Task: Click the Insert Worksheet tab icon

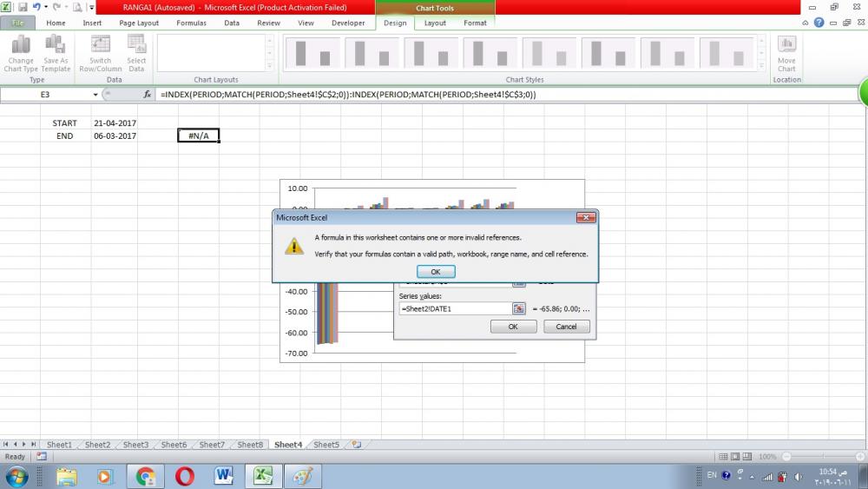Action: coord(357,445)
